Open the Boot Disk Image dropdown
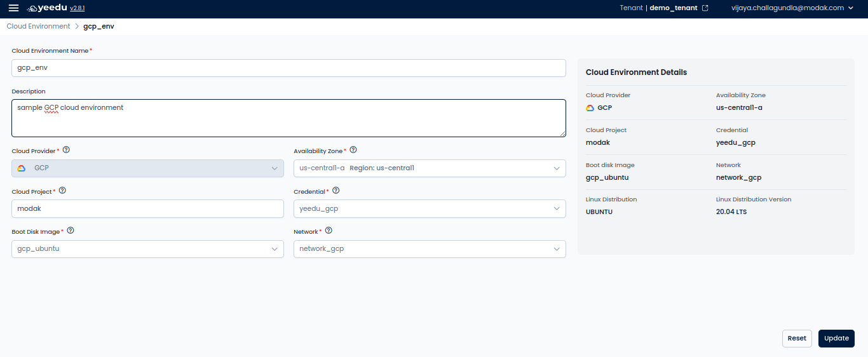The image size is (868, 357). click(147, 249)
